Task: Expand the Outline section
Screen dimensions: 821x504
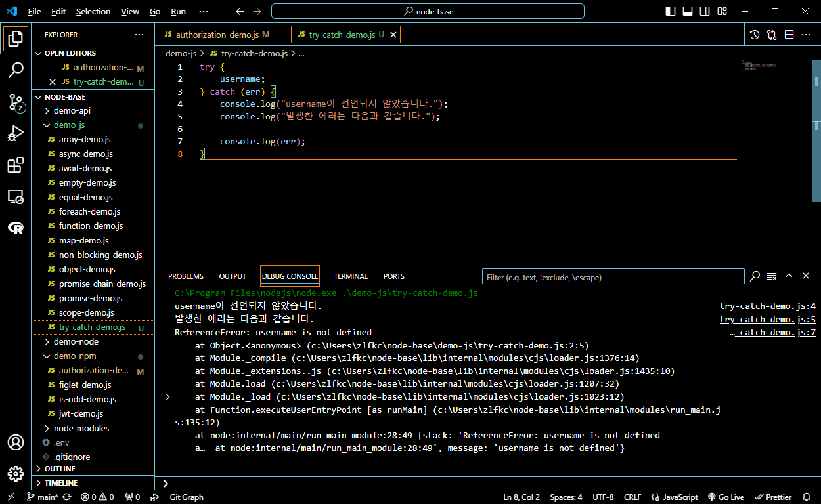Action: (93, 469)
